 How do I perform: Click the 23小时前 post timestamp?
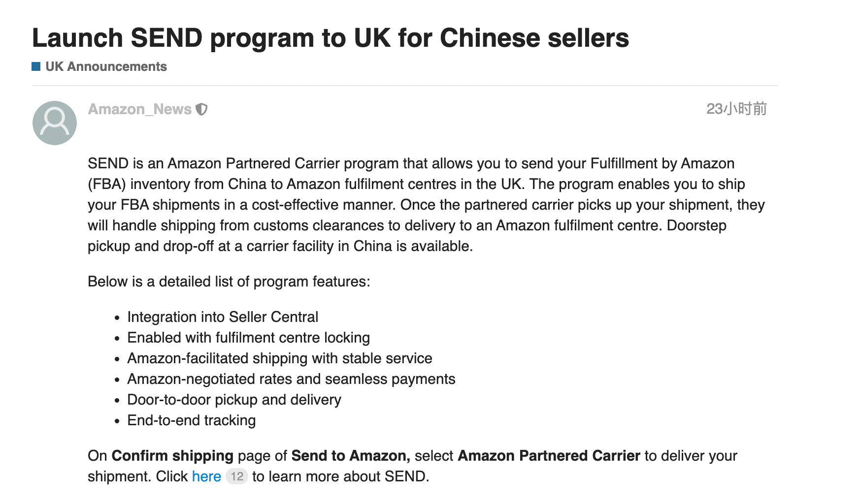click(x=736, y=109)
